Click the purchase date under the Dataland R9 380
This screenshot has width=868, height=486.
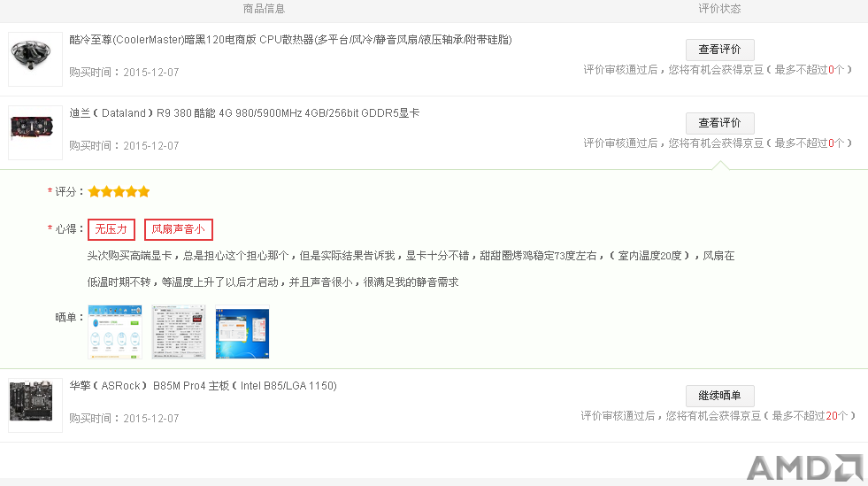(x=124, y=146)
